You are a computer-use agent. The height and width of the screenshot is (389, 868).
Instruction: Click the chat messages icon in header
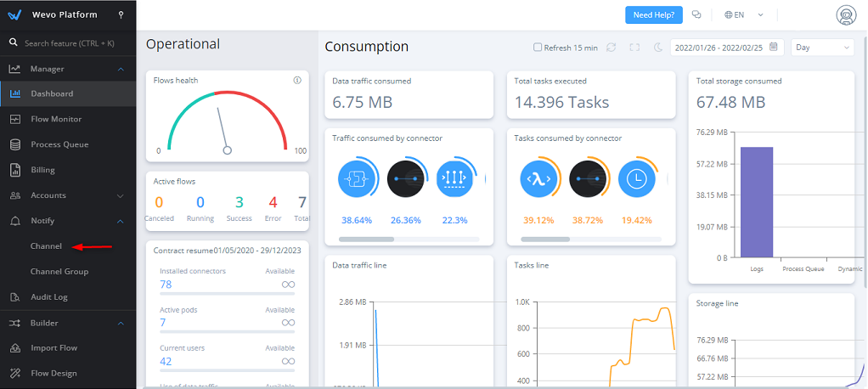click(x=696, y=14)
